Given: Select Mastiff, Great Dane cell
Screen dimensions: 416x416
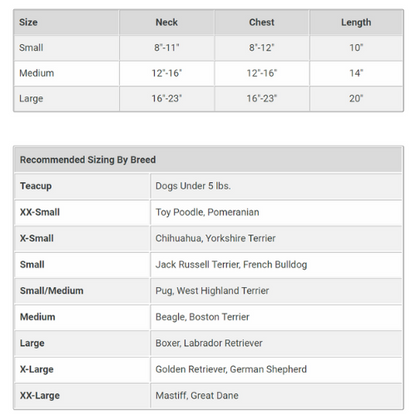Looking at the screenshot, I should pyautogui.click(x=276, y=396).
